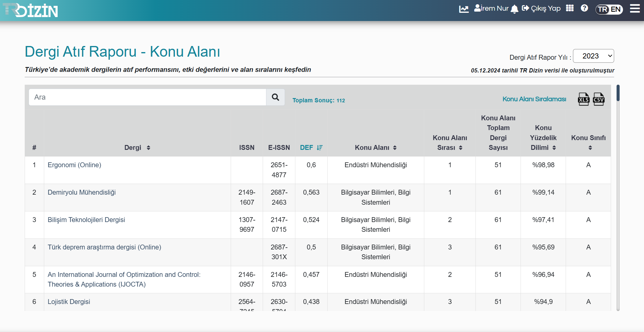The image size is (644, 332).
Task: Open the Dergi Atıf Rapor Yılı dropdown
Action: point(593,56)
